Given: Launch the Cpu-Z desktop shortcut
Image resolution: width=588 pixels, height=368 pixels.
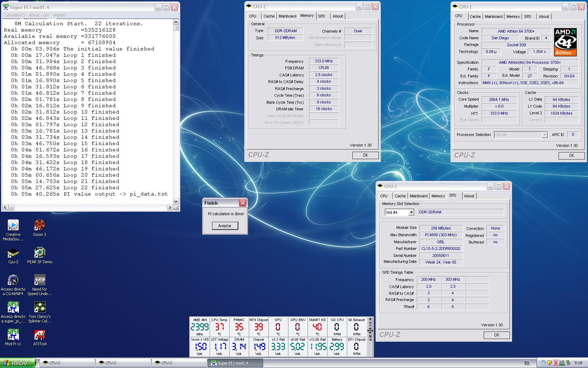Looking at the screenshot, I should [x=13, y=253].
